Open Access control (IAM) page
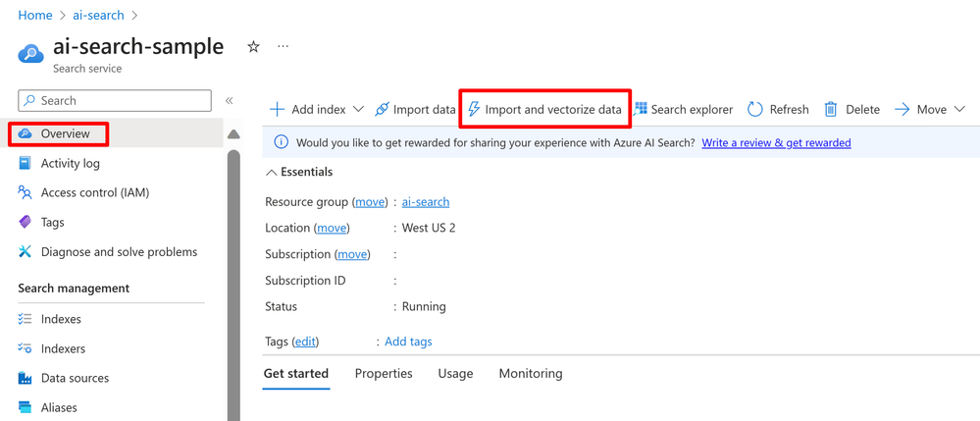This screenshot has width=980, height=421. [x=95, y=192]
